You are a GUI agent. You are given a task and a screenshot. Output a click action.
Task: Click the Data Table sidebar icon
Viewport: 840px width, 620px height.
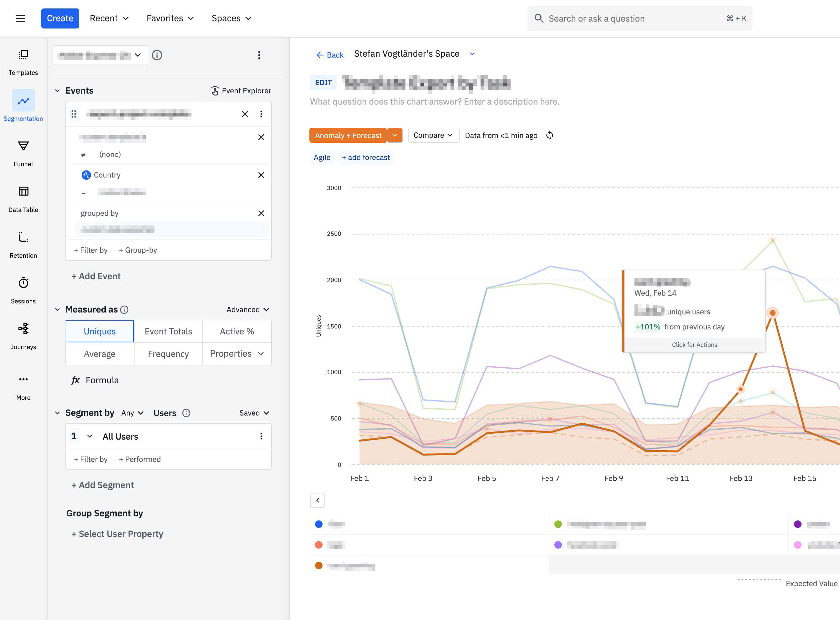[23, 191]
